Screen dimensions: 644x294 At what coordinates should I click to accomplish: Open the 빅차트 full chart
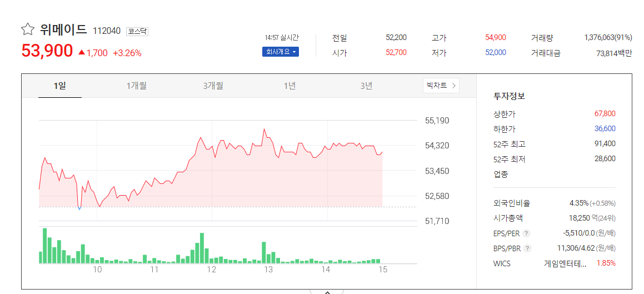pos(441,86)
